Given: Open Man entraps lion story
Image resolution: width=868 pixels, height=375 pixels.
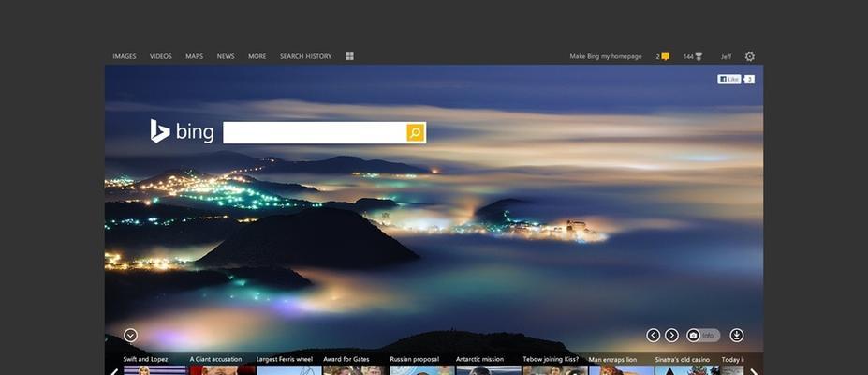Looking at the screenshot, I should [621, 365].
